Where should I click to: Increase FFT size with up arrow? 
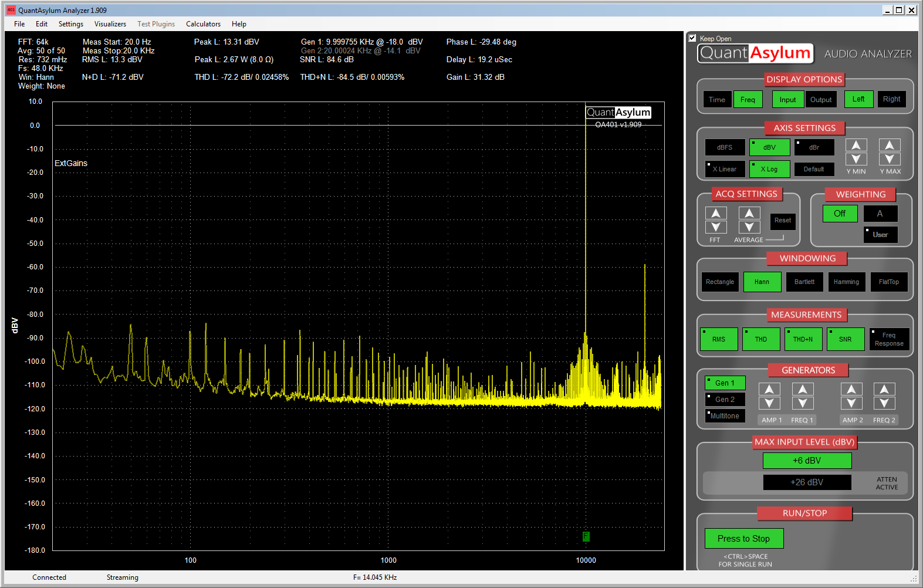(716, 213)
